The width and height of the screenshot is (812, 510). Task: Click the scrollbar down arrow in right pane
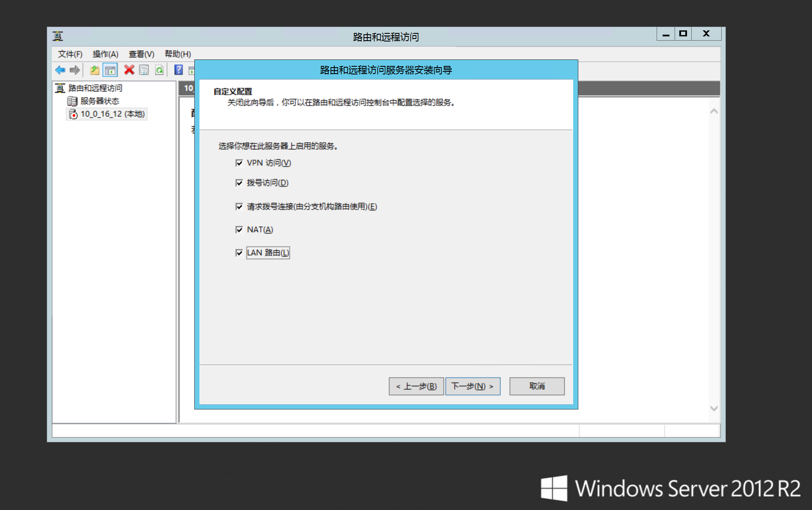714,408
